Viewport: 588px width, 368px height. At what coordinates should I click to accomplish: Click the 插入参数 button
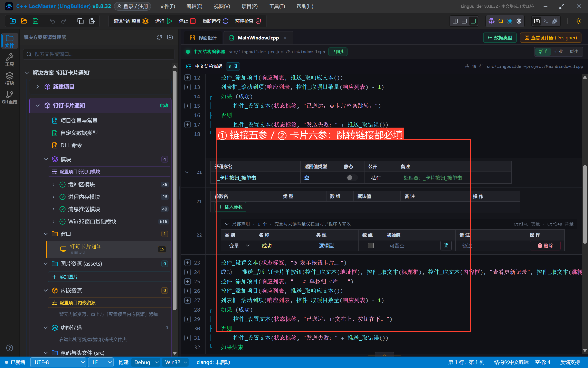(x=231, y=207)
